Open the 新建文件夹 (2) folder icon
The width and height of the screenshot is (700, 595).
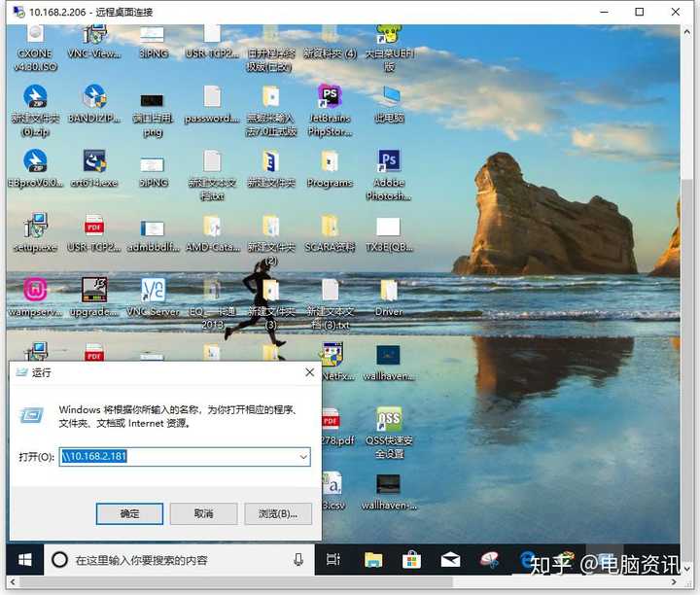pyautogui.click(x=271, y=239)
